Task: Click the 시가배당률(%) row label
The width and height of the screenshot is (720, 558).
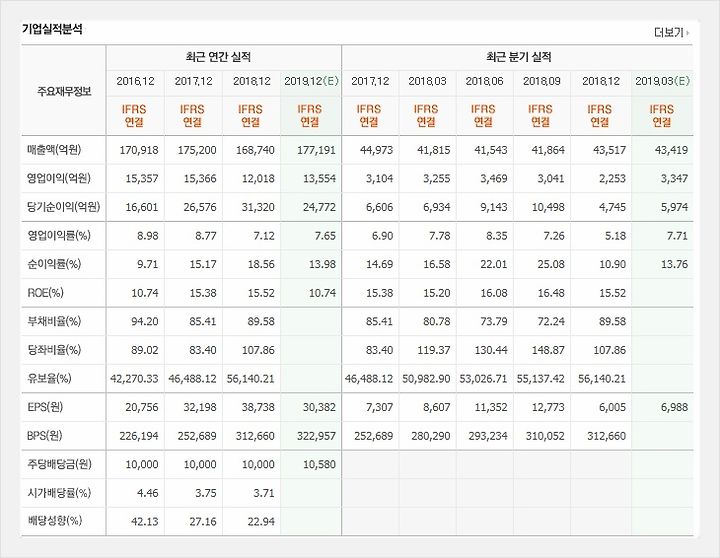Action: (x=59, y=493)
